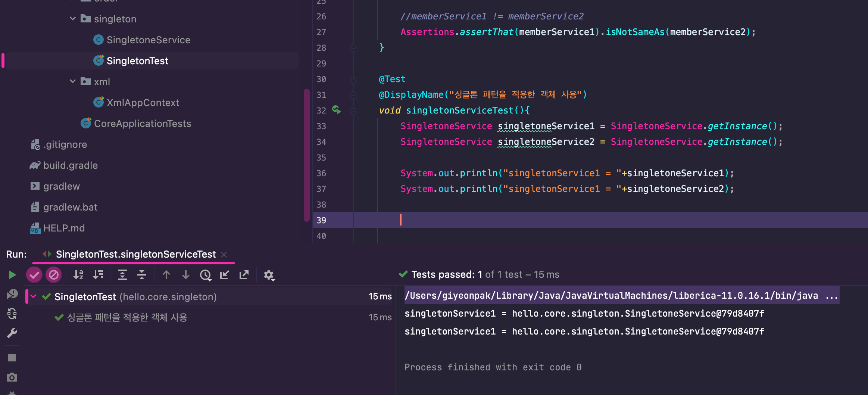Click Rerun Failed Tests icon in sidebar
The height and width of the screenshot is (395, 868).
[12, 295]
